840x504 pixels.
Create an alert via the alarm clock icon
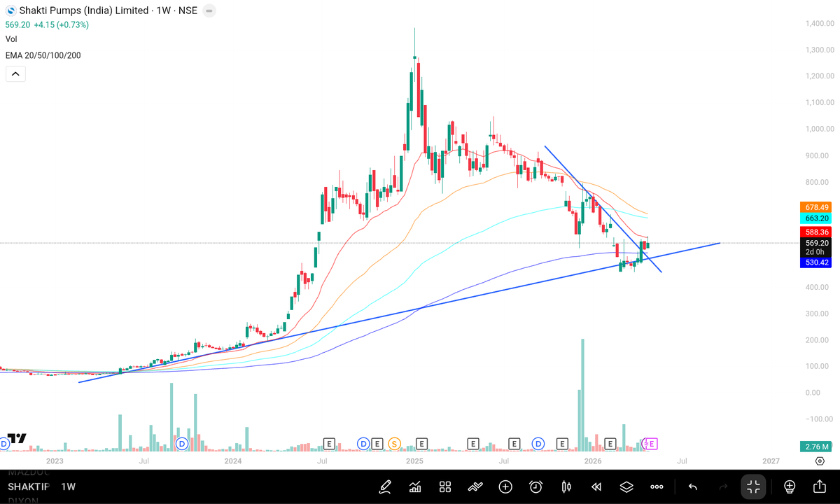point(535,486)
